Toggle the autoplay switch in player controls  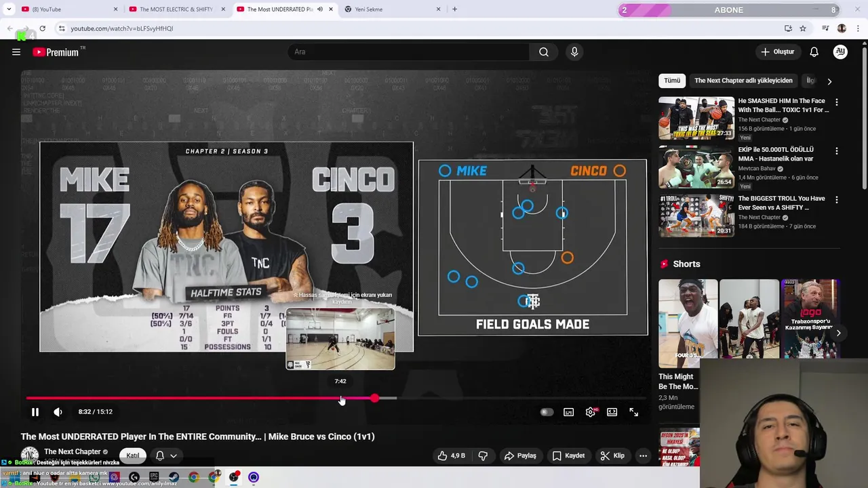click(547, 412)
